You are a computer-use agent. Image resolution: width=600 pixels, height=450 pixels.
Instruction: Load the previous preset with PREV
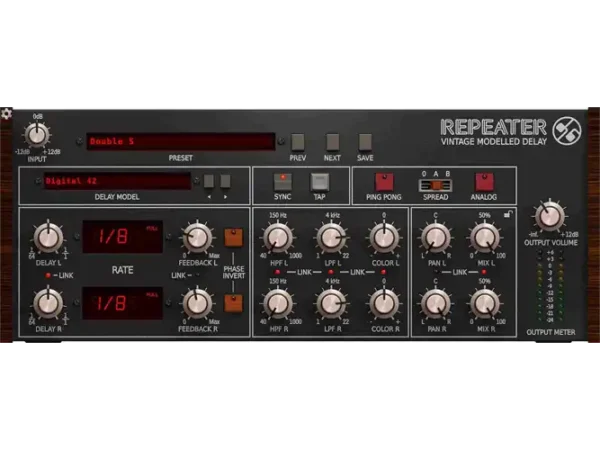point(297,142)
